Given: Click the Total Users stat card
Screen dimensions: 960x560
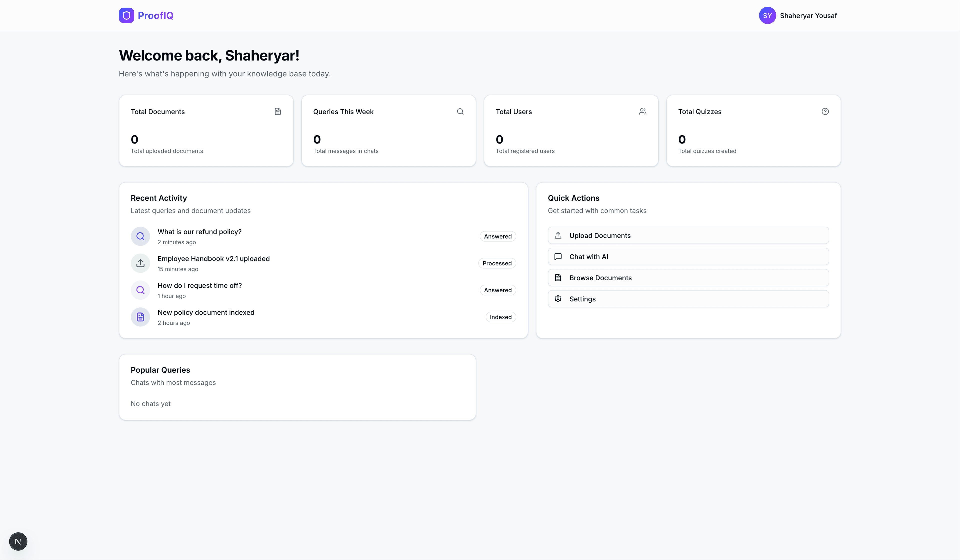Looking at the screenshot, I should coord(571,131).
